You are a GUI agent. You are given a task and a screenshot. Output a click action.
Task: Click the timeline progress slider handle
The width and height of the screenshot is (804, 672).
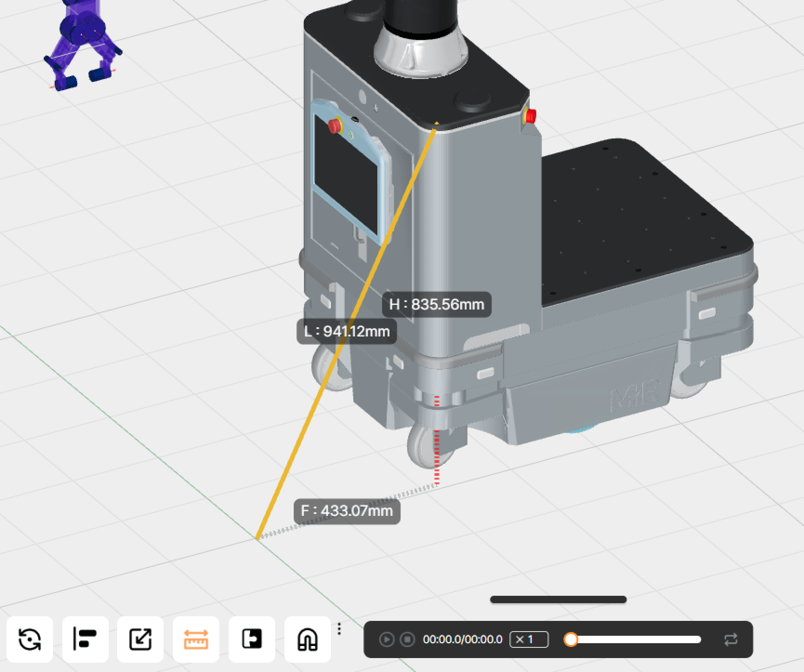click(571, 639)
